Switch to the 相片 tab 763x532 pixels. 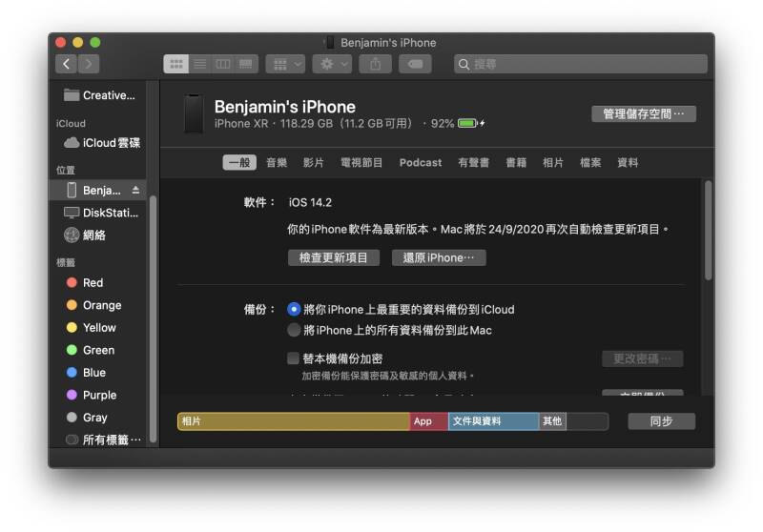click(553, 162)
